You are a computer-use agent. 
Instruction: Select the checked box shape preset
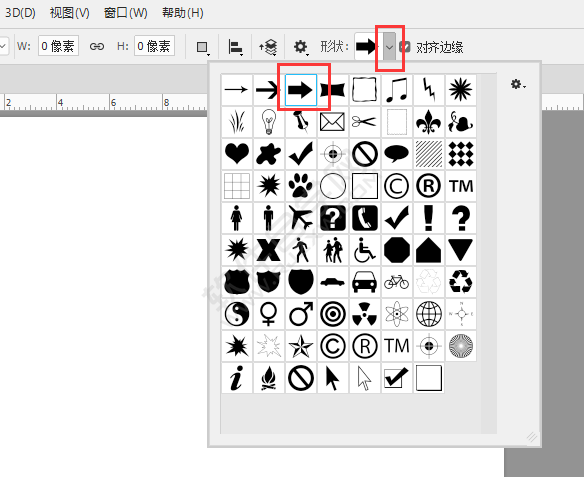397,378
